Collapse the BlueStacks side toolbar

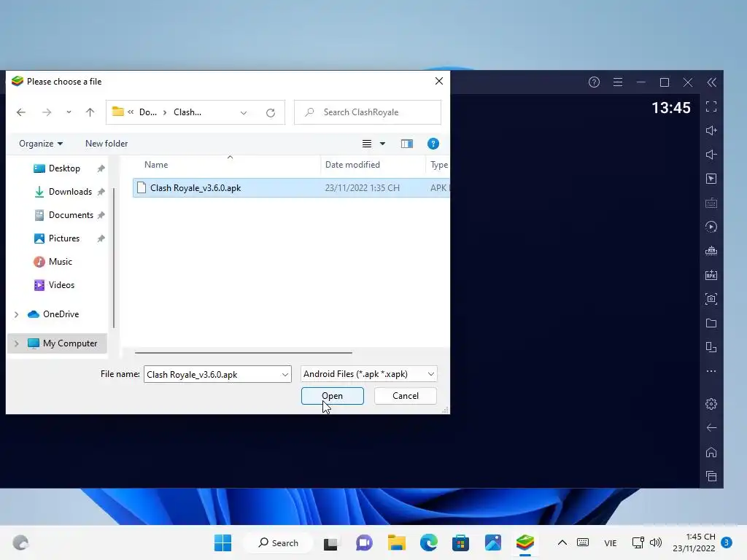click(711, 82)
